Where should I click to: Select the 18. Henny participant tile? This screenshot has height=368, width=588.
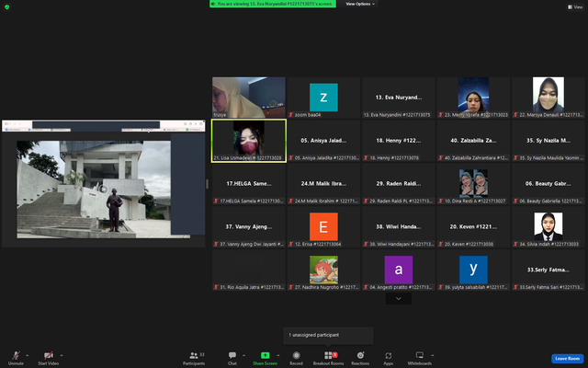tap(398, 141)
